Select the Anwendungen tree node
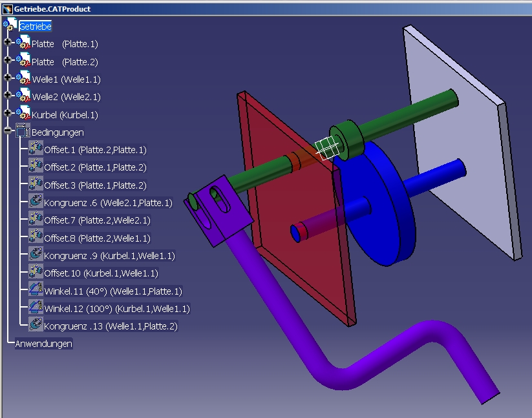532x418 pixels. (x=44, y=344)
